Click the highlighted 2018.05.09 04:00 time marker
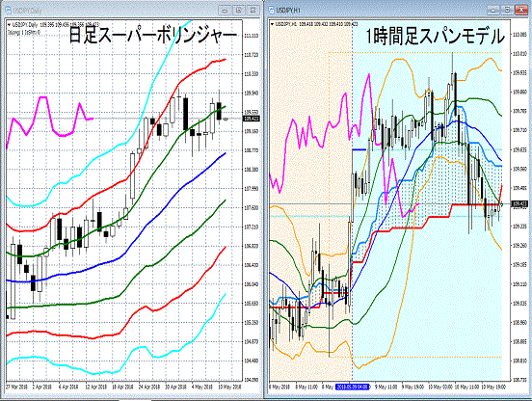Viewport: 532px width, 401px height. point(352,387)
